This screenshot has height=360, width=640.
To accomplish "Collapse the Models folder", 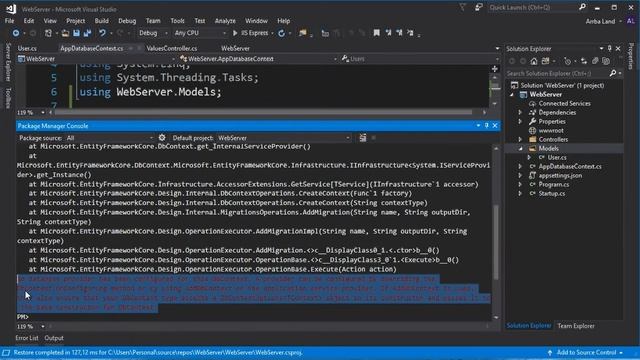I will [520, 149].
